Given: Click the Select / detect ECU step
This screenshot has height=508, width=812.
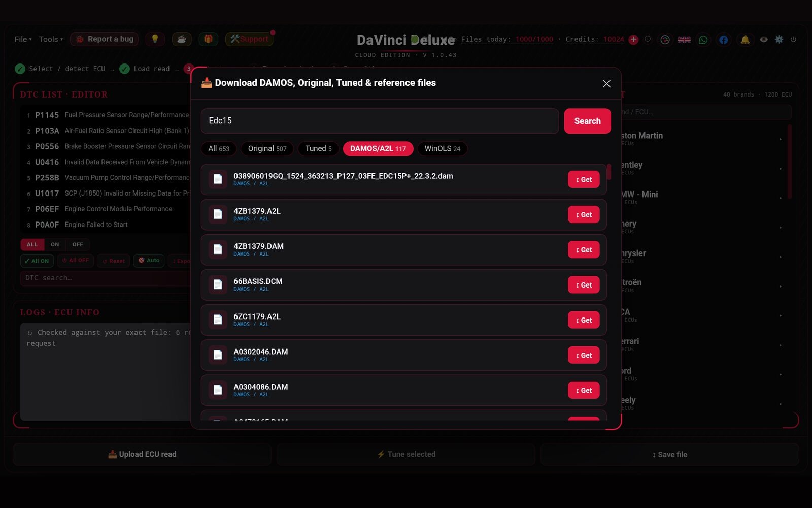Looking at the screenshot, I should pyautogui.click(x=60, y=69).
